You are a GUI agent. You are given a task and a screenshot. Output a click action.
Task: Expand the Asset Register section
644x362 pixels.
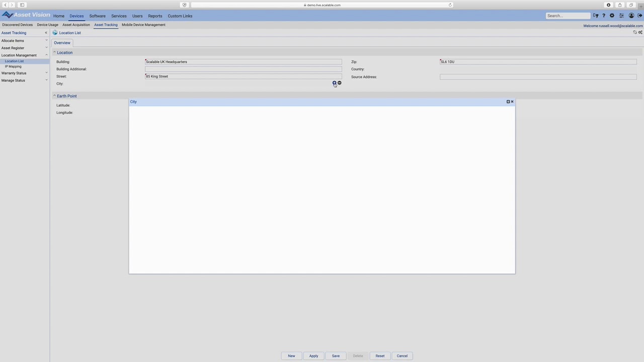coord(46,48)
